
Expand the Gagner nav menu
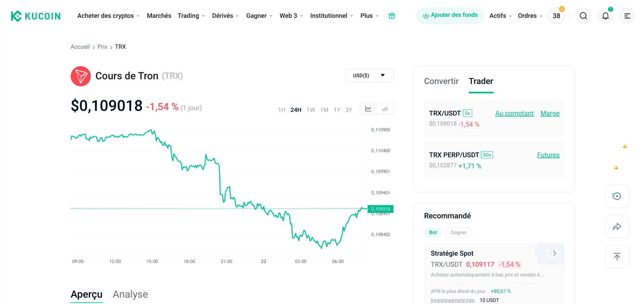pos(259,16)
